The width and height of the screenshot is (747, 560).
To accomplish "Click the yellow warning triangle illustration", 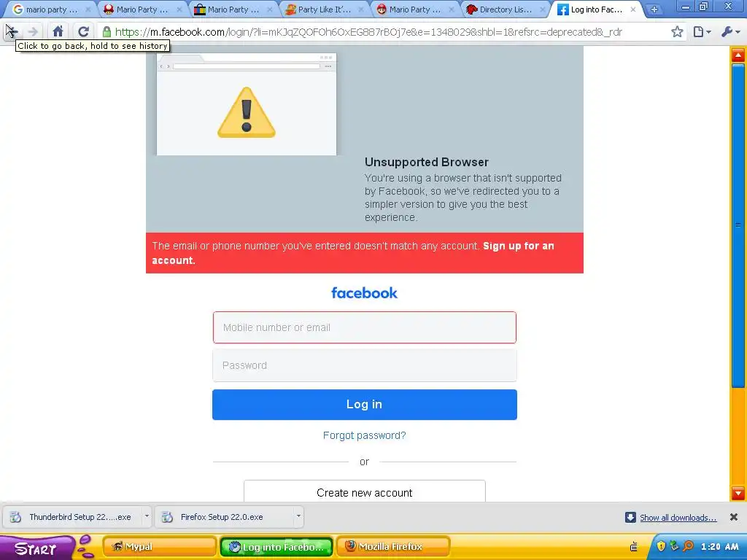I will (x=247, y=113).
